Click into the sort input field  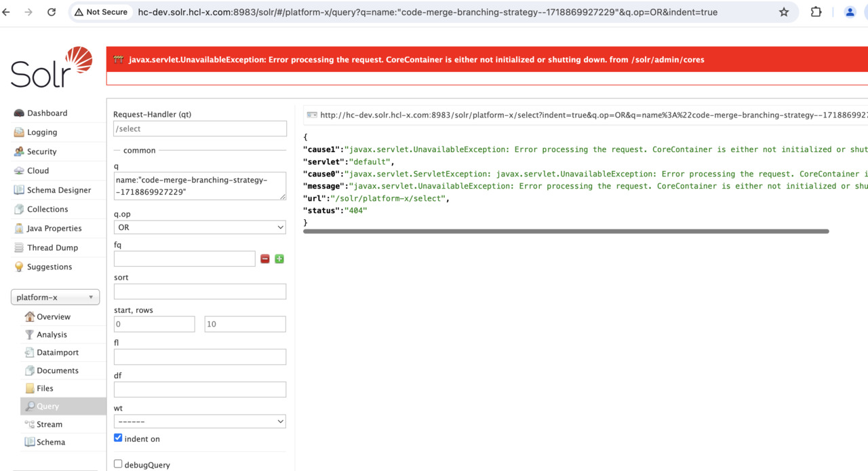tap(199, 292)
